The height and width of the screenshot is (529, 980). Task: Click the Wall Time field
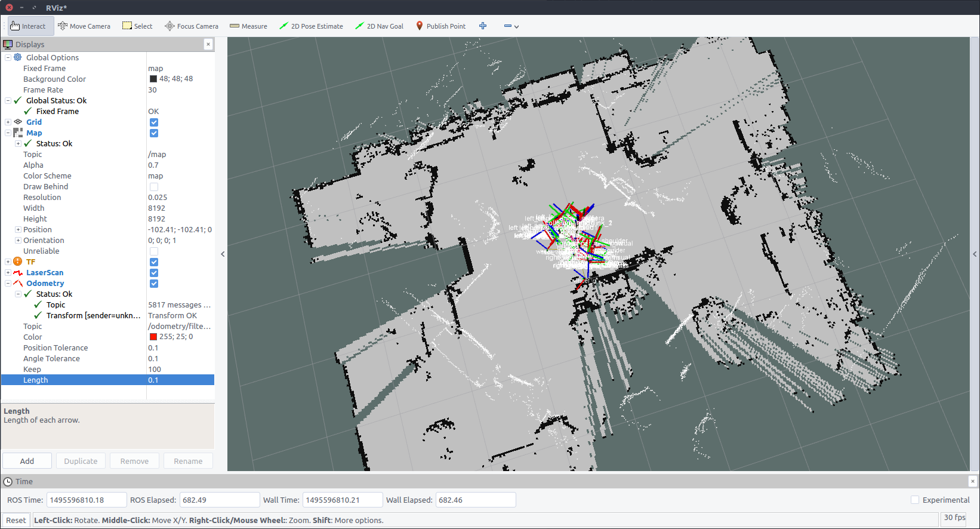[x=343, y=500]
